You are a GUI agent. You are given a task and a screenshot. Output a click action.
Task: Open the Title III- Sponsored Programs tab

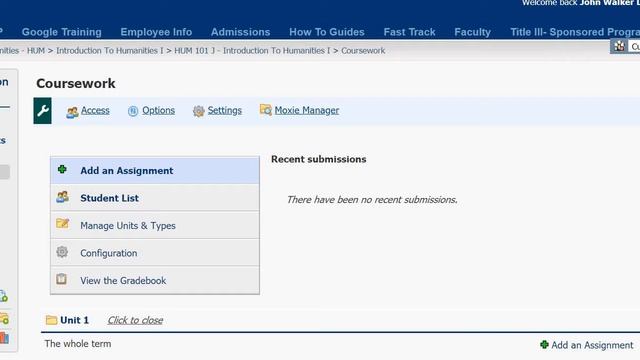575,32
